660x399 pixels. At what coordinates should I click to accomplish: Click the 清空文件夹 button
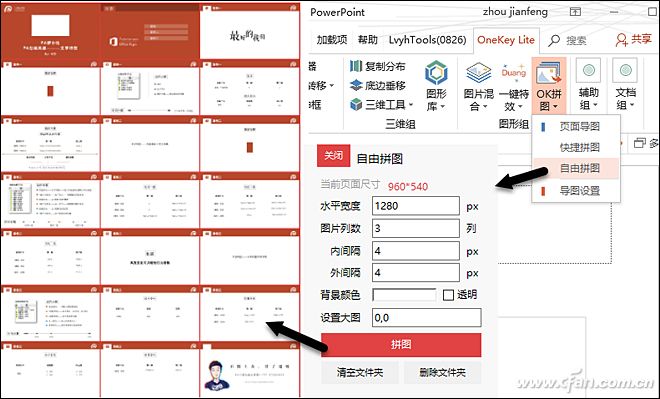(360, 372)
